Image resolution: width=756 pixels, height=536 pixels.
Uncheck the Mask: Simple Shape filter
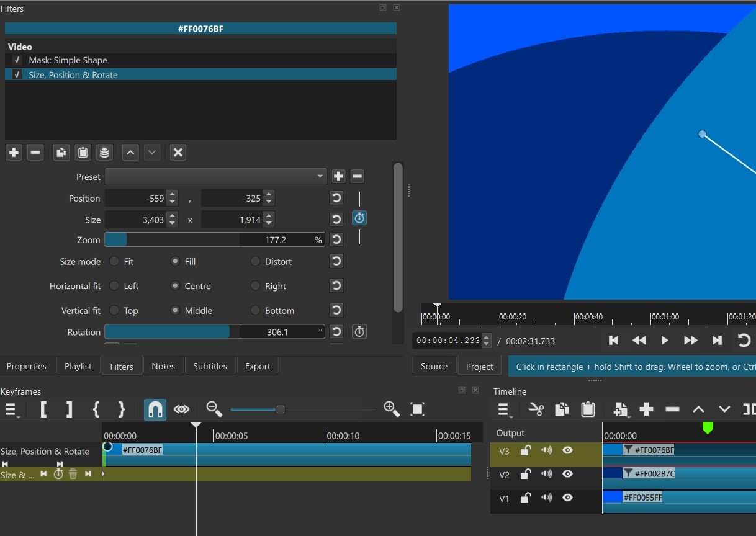[17, 60]
